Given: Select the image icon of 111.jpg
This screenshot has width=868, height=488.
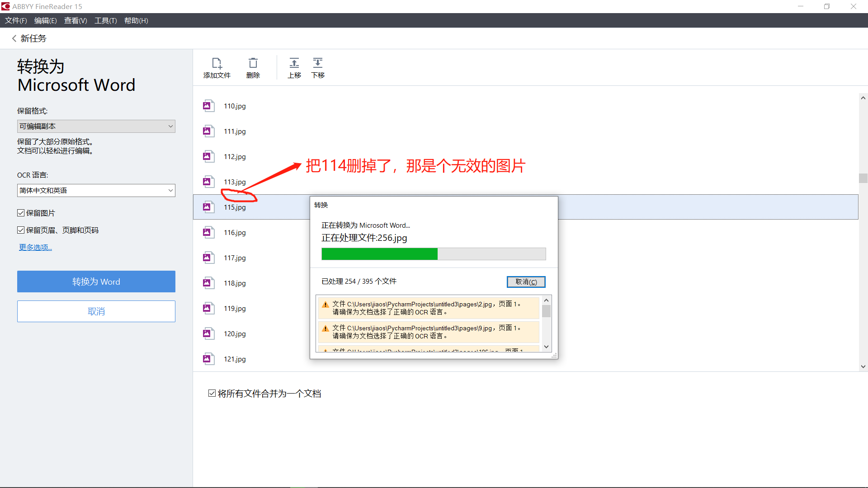Looking at the screenshot, I should 208,131.
